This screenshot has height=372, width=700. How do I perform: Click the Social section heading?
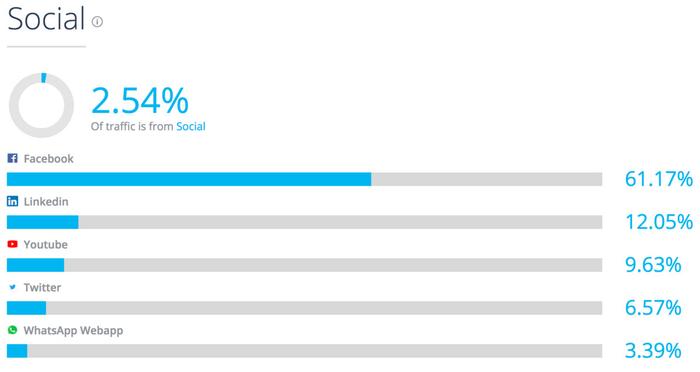click(x=46, y=19)
